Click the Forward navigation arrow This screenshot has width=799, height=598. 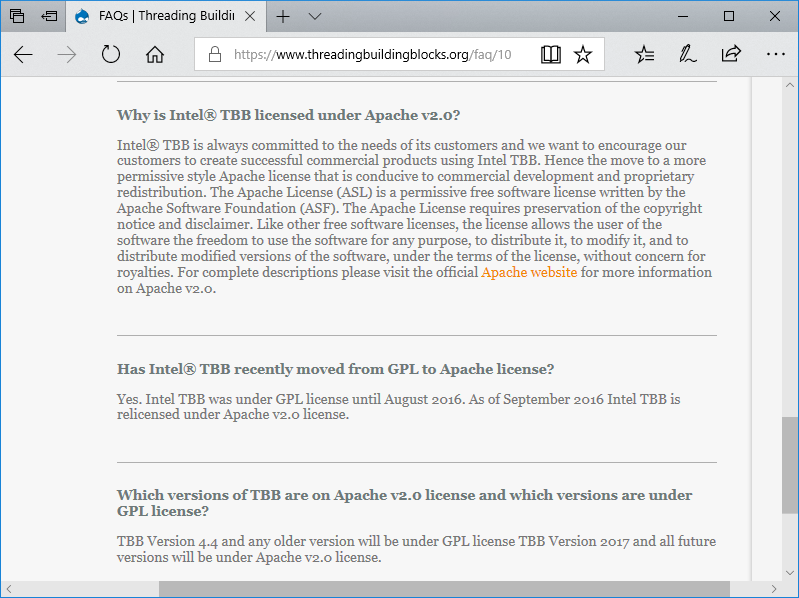tap(67, 54)
